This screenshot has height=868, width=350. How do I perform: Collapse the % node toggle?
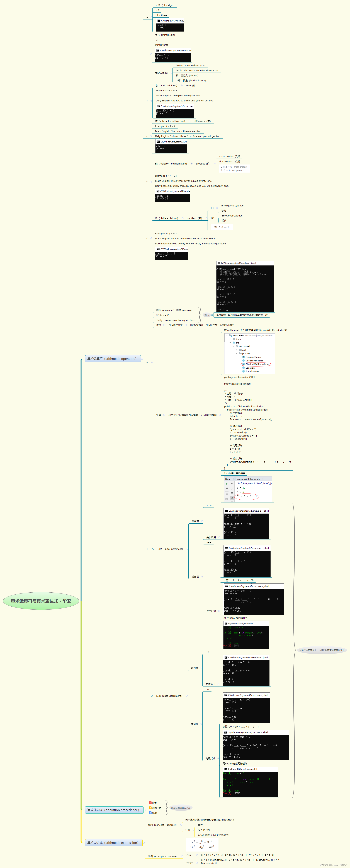(152, 363)
